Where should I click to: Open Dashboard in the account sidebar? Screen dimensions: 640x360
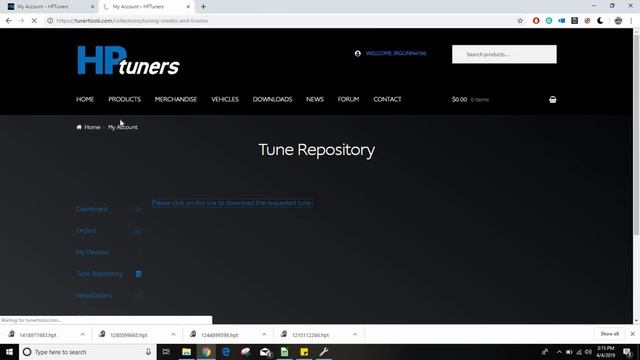92,209
